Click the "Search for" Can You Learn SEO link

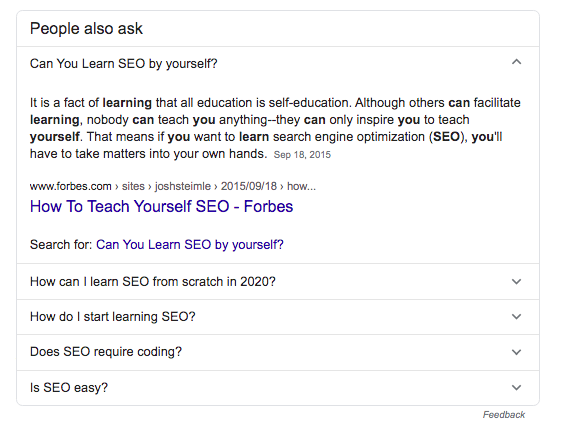(x=190, y=244)
